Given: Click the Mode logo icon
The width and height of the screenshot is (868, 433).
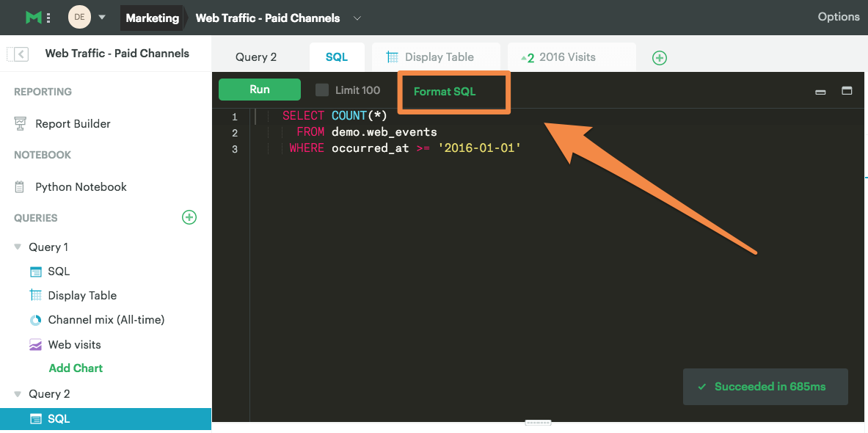Looking at the screenshot, I should click(34, 17).
